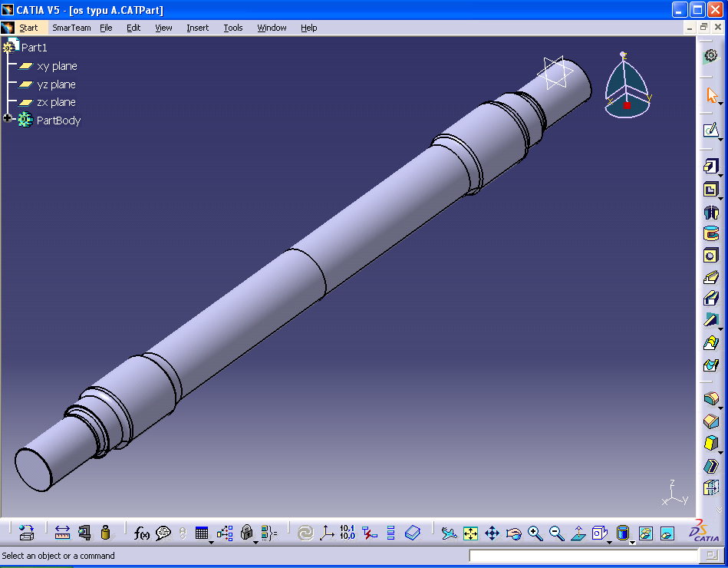Screen dimensions: 728x568
Task: Open the dropdown arrow under Lock icon
Action: [255, 543]
